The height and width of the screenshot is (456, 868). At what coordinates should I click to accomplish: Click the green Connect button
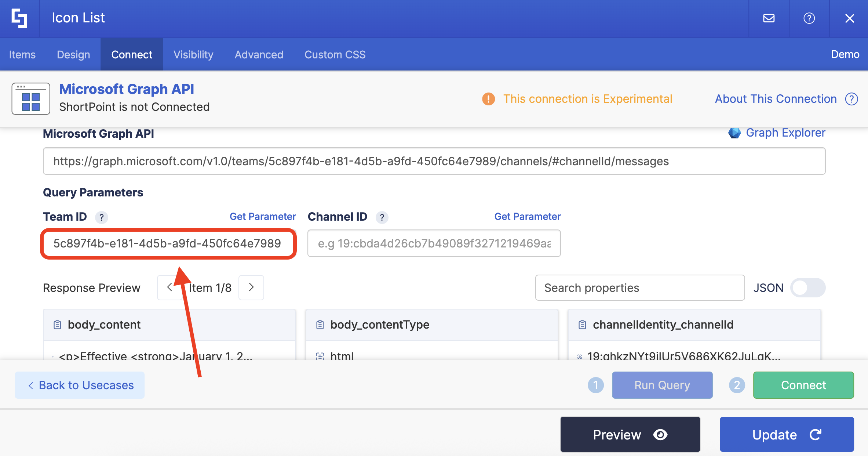tap(803, 385)
